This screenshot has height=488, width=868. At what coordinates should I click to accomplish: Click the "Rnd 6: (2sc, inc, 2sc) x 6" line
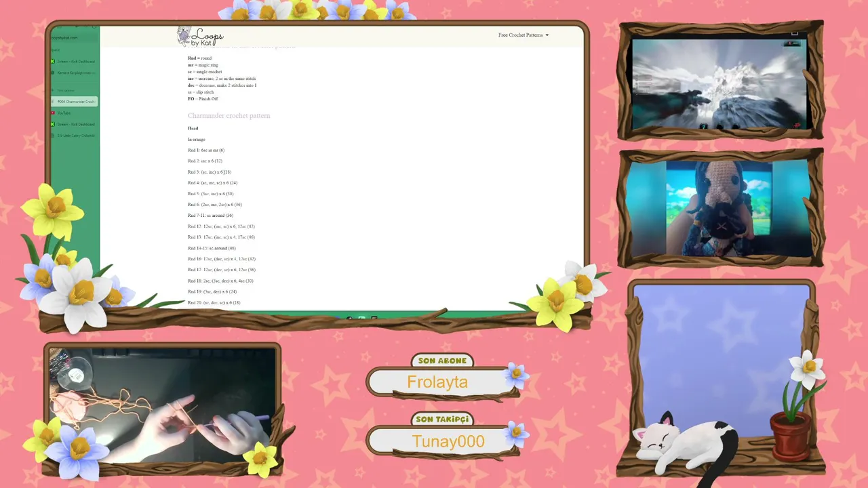[x=215, y=205]
